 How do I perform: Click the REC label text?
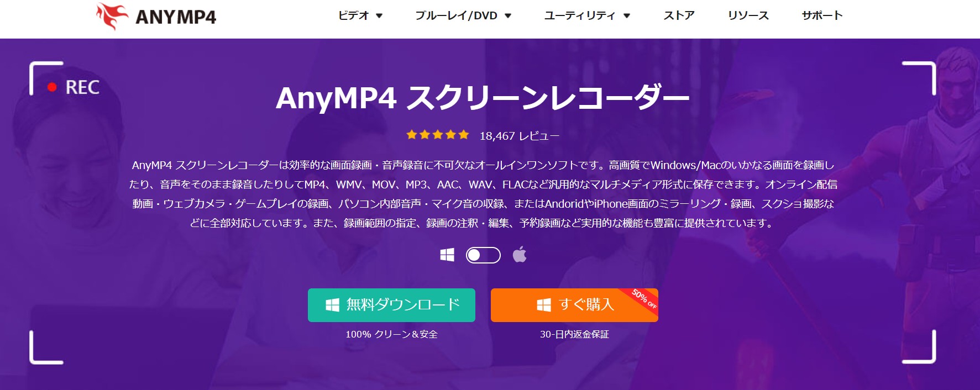pyautogui.click(x=82, y=87)
